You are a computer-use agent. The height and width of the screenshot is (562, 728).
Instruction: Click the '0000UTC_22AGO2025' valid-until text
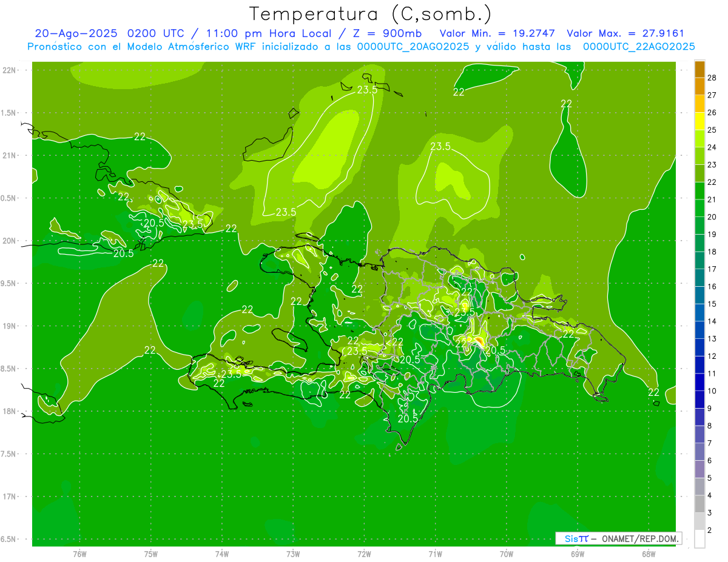[x=639, y=47]
